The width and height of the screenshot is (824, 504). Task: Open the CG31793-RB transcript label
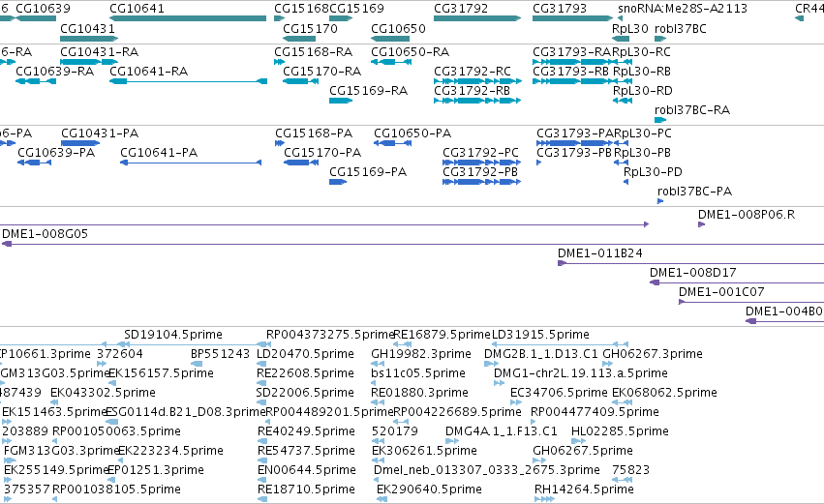[x=570, y=72]
